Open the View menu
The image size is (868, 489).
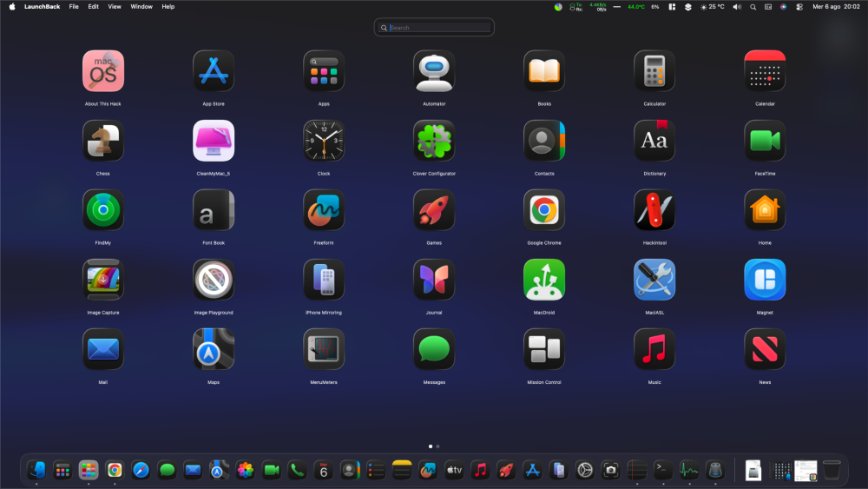(x=115, y=7)
